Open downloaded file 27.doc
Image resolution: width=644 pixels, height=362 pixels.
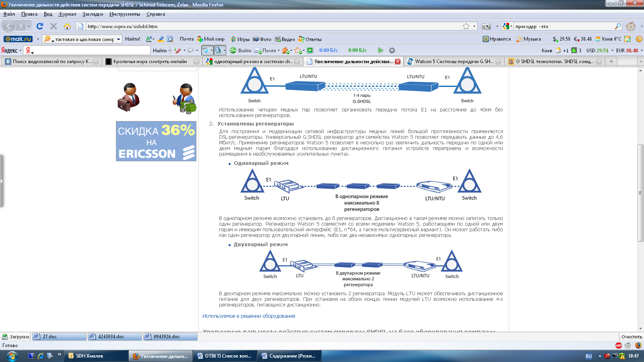coord(59,337)
